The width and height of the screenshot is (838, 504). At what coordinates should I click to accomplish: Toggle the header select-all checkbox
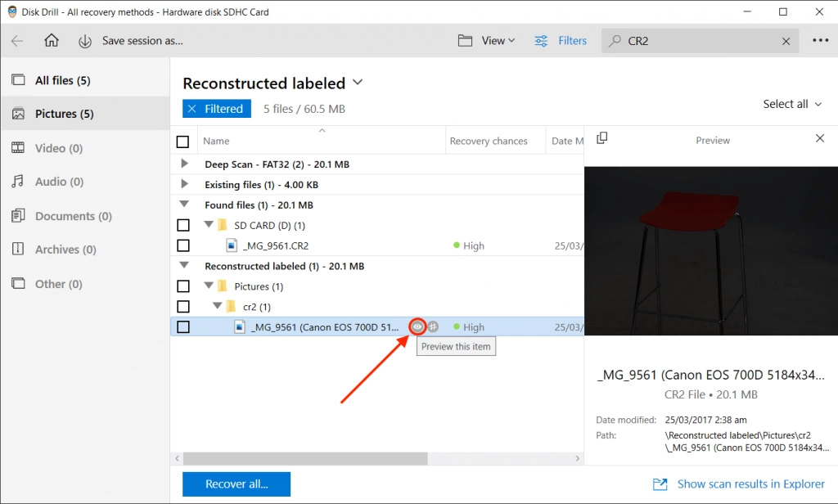182,142
